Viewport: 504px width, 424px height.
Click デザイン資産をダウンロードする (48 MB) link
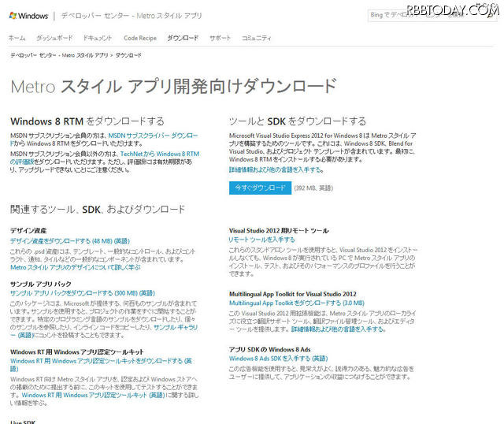[x=70, y=241]
